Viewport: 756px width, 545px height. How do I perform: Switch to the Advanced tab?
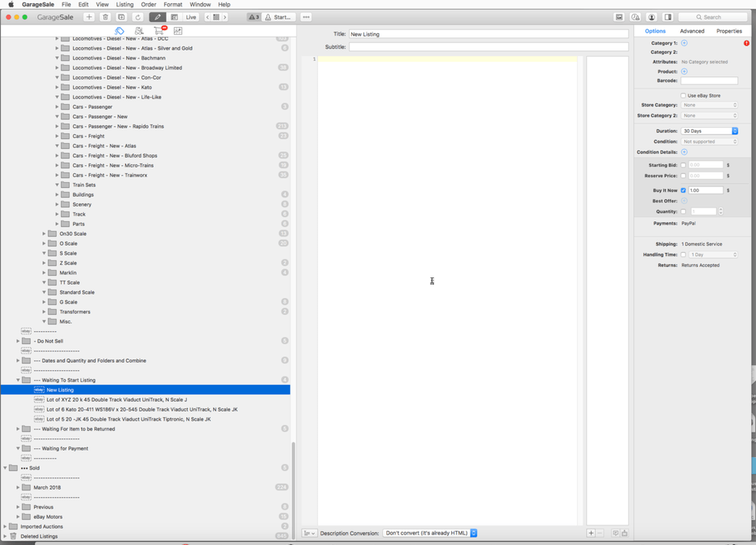tap(692, 31)
